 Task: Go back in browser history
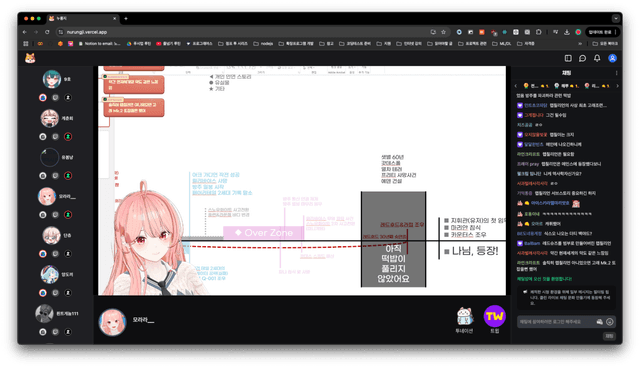(25, 32)
